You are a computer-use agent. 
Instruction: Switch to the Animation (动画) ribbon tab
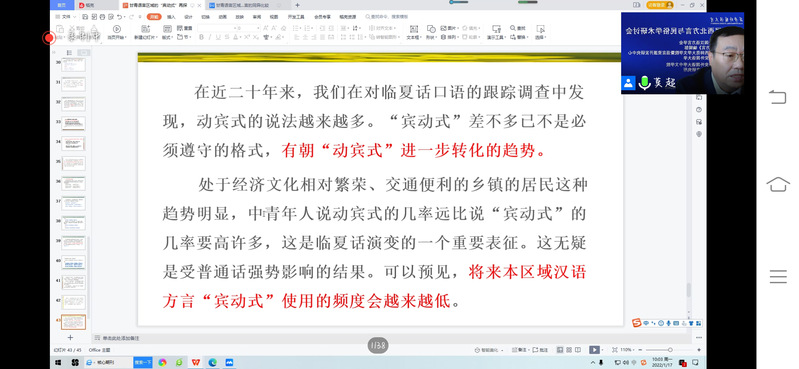click(222, 17)
